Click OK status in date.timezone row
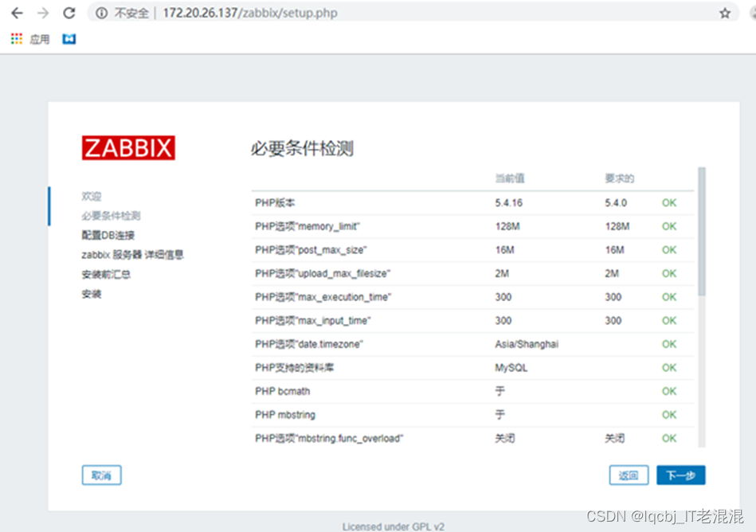756x532 pixels. coord(668,344)
